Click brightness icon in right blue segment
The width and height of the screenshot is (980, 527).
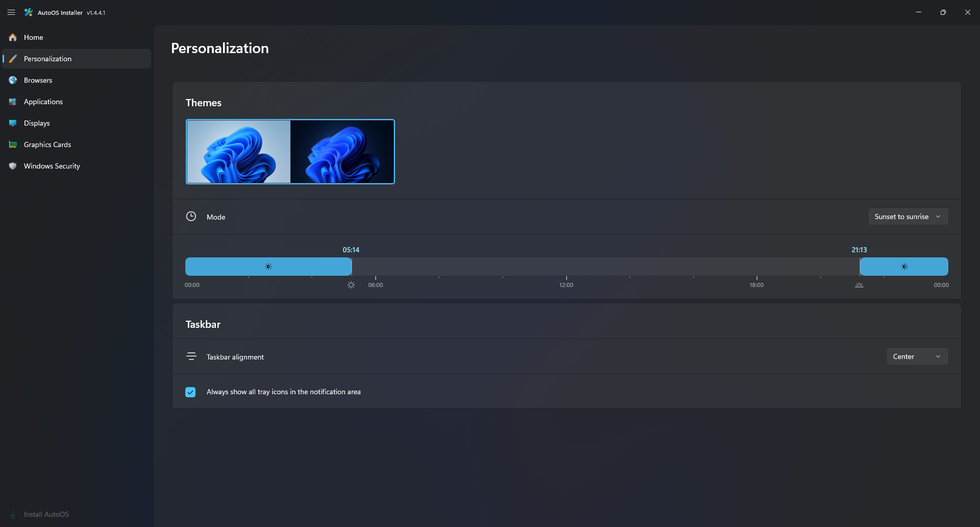click(x=904, y=267)
